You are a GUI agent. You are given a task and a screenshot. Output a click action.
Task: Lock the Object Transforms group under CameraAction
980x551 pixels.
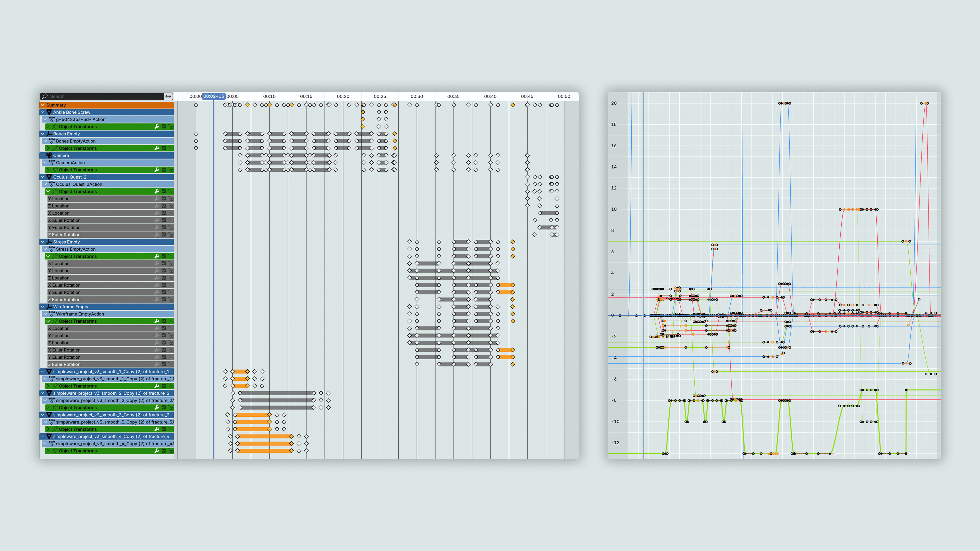(171, 170)
